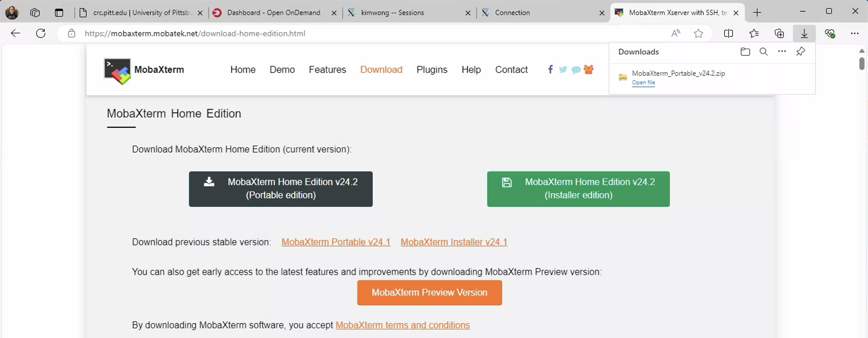
Task: Click the MobaXterm site name text
Action: coord(159,69)
